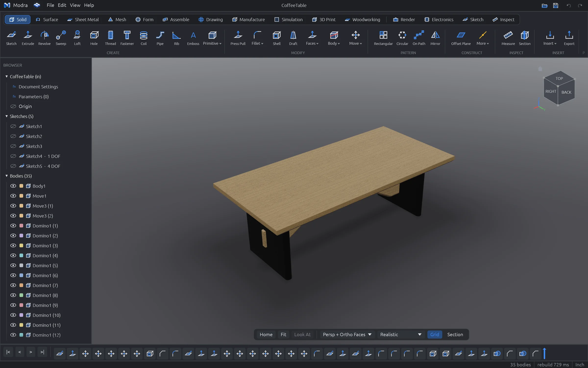
Task: Open the View menu
Action: [75, 5]
